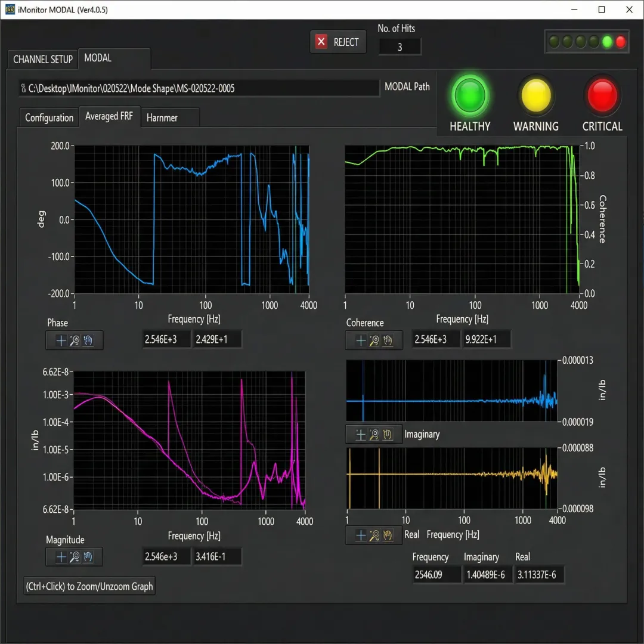
Task: Click the green HEALTHY indicator light
Action: point(470,95)
